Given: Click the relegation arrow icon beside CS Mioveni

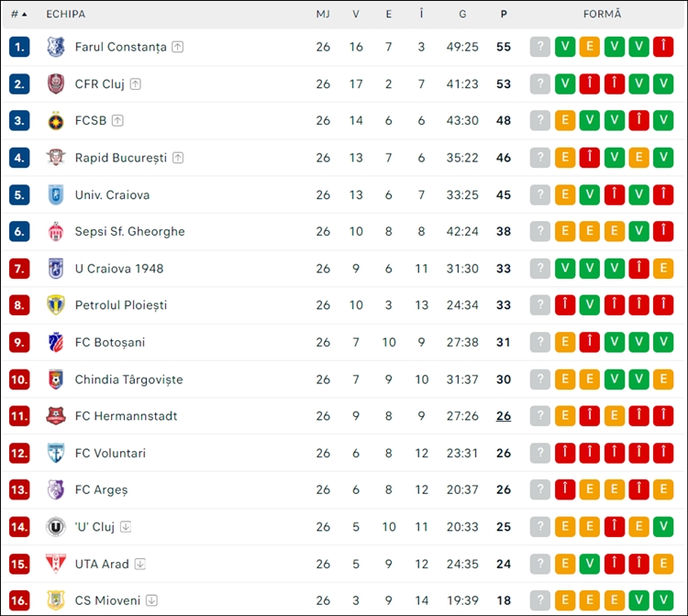Looking at the screenshot, I should point(151,600).
